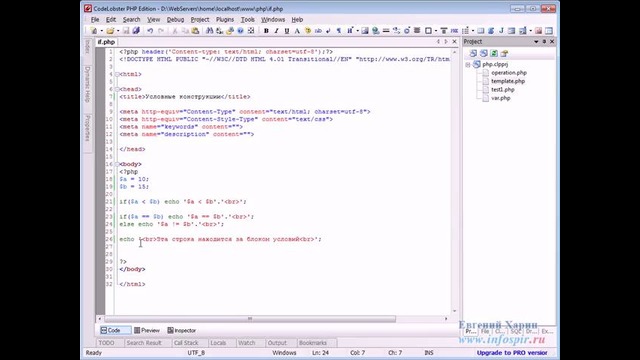
Task: Open the Open file dropdown arrow
Action: coord(118,31)
